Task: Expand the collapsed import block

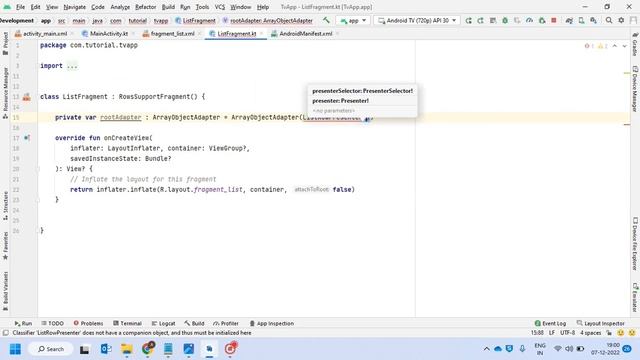Action: pos(72,66)
